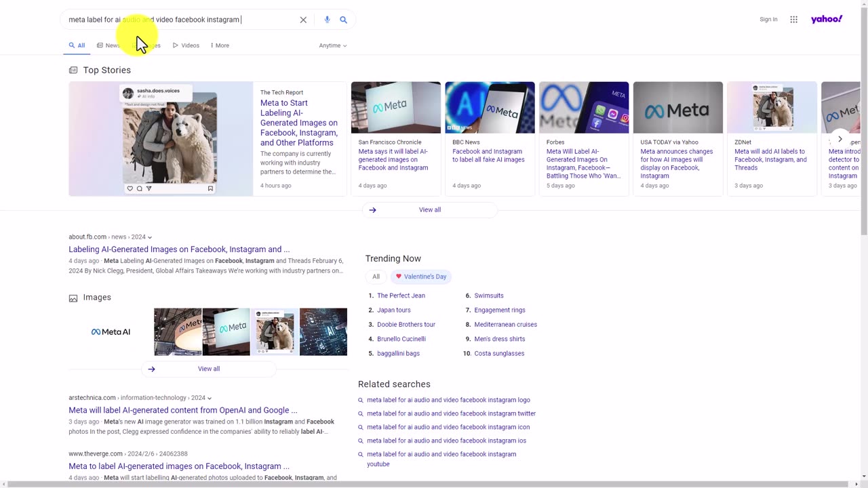
Task: Open the Ars Technica OpenAI and Google result
Action: pyautogui.click(x=183, y=410)
